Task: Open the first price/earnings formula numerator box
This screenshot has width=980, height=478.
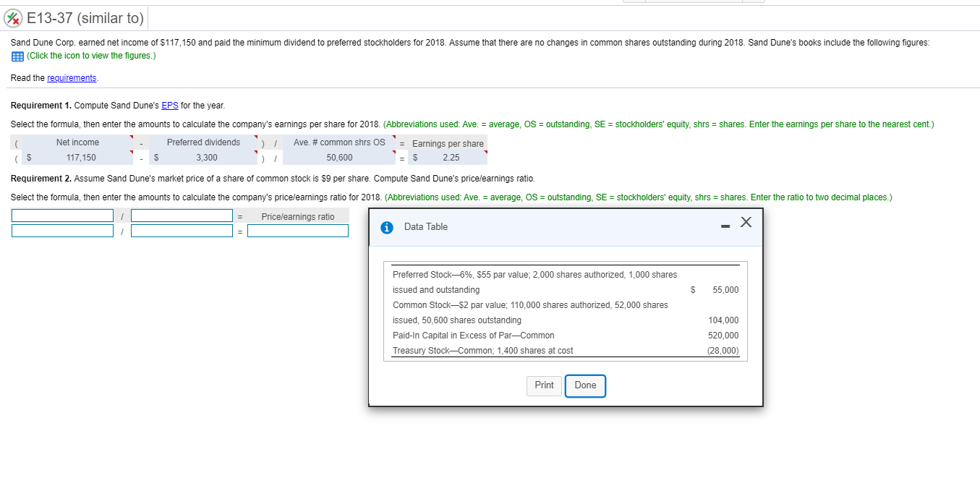Action: pos(62,215)
